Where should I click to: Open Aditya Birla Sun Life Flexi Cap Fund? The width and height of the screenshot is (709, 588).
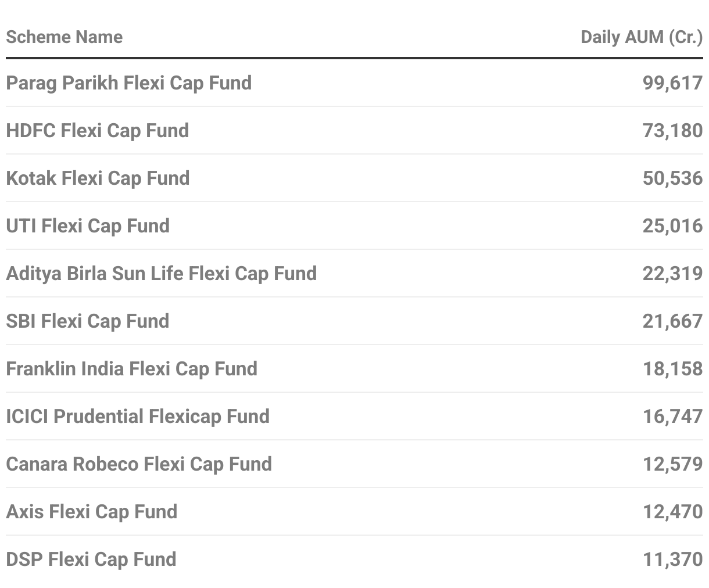(x=161, y=274)
